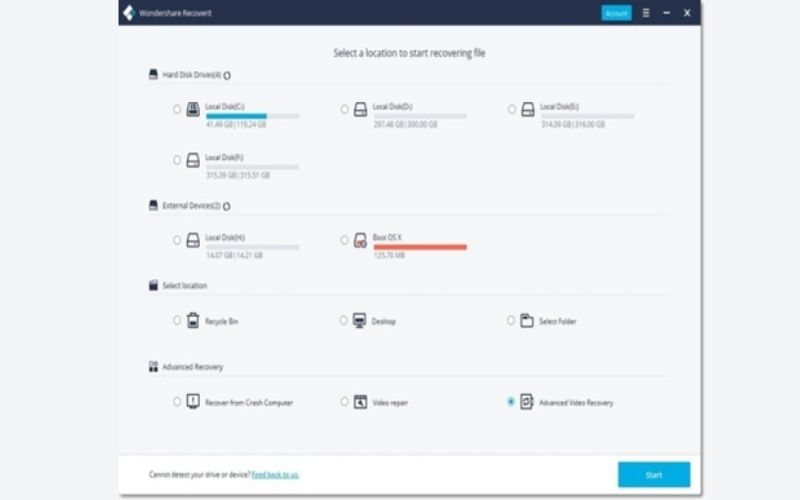Click the Local Disk (C:) drive icon
Image resolution: width=800 pixels, height=500 pixels.
(x=193, y=109)
